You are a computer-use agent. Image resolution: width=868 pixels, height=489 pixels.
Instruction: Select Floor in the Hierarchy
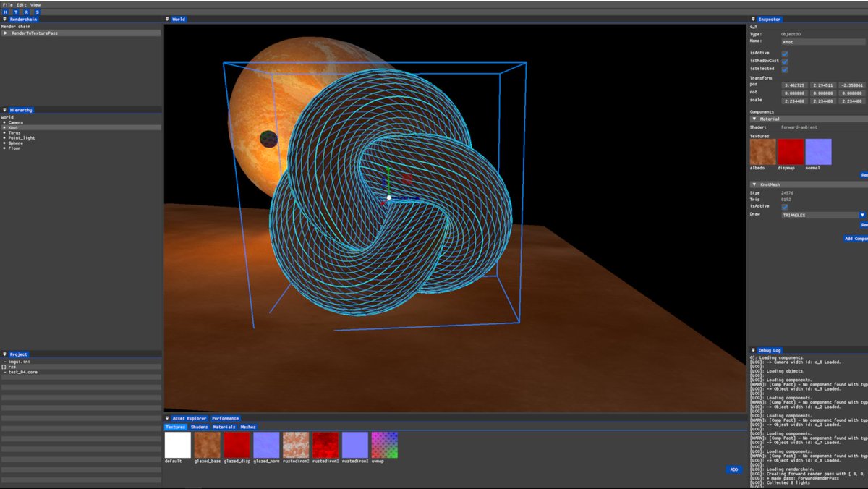pyautogui.click(x=14, y=148)
